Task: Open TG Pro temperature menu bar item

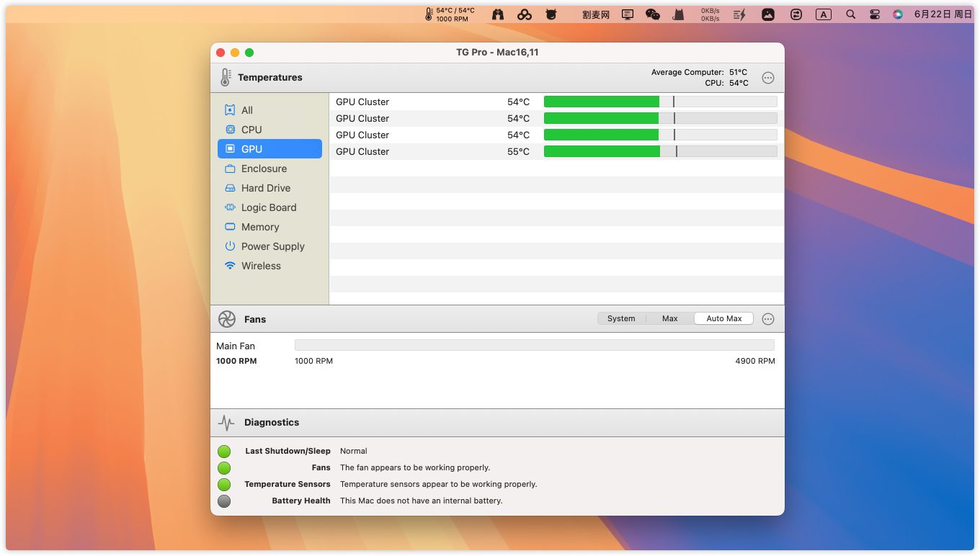Action: (450, 14)
